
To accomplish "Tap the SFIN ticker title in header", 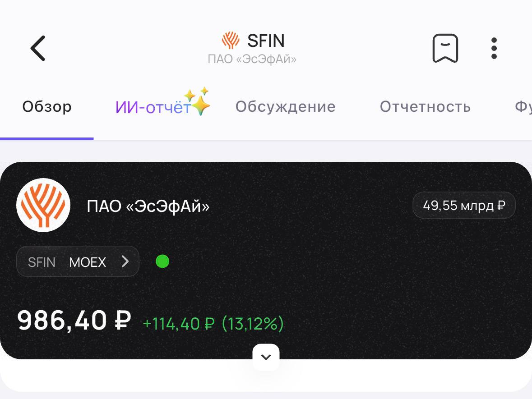I will [x=266, y=41].
